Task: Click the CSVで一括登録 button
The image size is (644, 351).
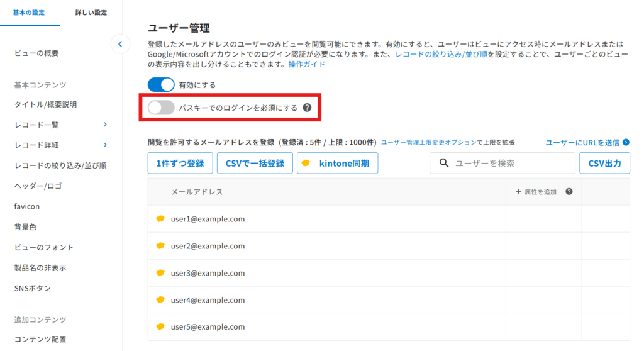Action: [255, 163]
